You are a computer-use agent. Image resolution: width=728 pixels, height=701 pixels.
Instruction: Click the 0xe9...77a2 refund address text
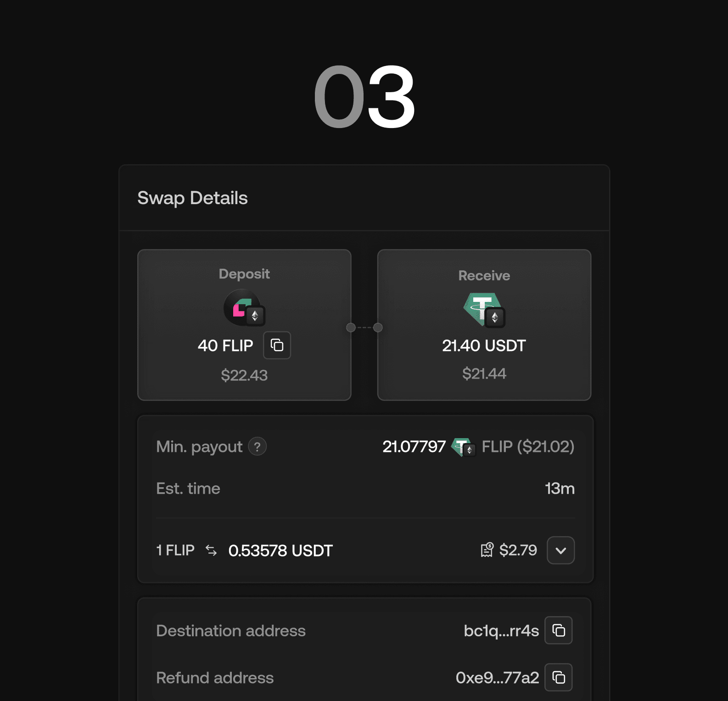tap(498, 678)
